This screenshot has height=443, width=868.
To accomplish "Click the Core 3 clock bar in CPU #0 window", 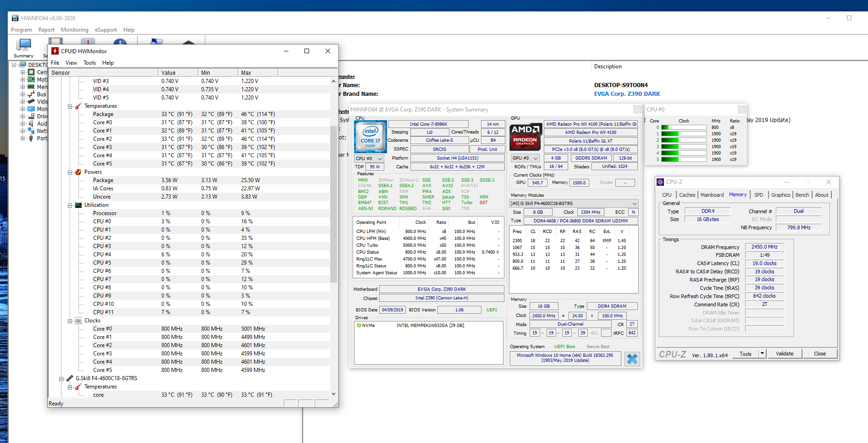I will coord(684,147).
